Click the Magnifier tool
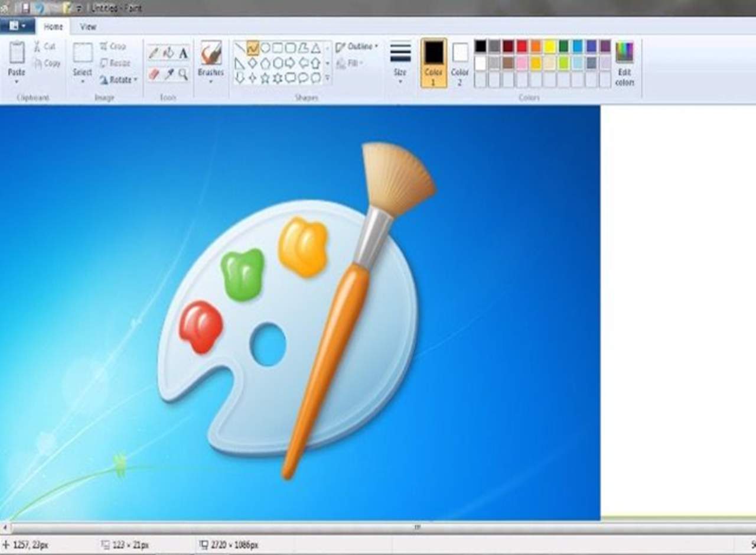The image size is (756, 555). coord(184,74)
